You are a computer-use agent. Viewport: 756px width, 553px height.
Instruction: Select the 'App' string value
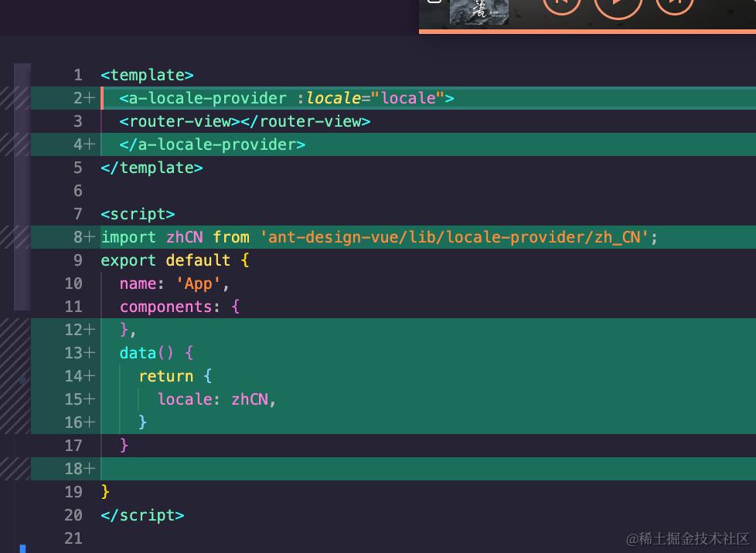coord(198,283)
